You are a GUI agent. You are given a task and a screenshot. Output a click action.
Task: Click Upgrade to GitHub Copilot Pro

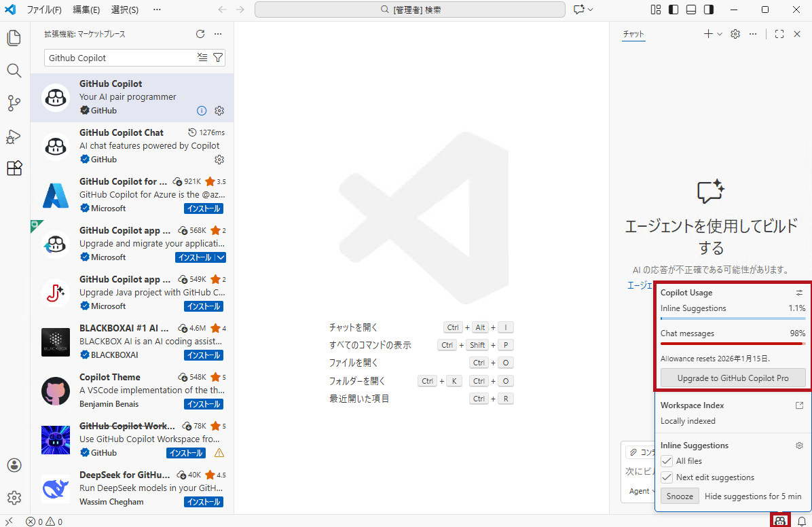(x=733, y=378)
